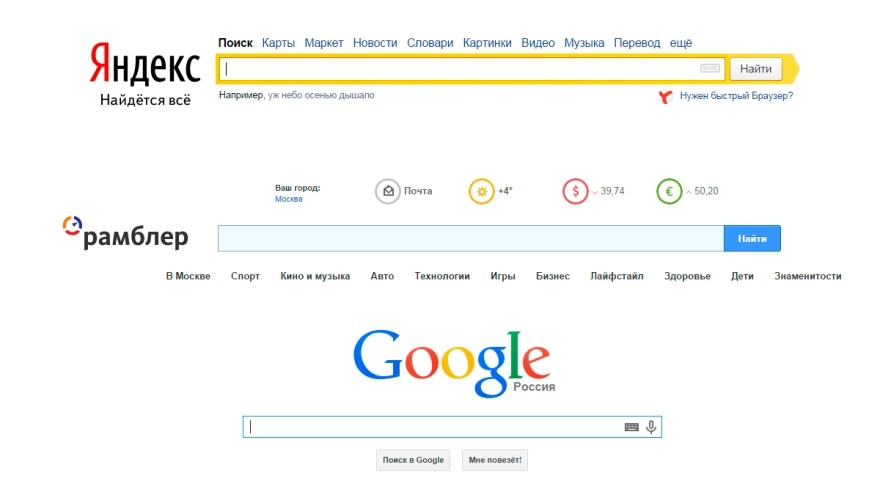This screenshot has height=495, width=880.
Task: Click the Yandex Browser icon
Action: tap(665, 97)
